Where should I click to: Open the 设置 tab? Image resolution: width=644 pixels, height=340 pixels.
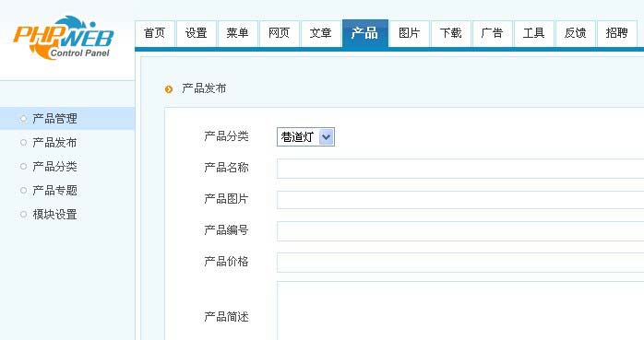pos(197,33)
